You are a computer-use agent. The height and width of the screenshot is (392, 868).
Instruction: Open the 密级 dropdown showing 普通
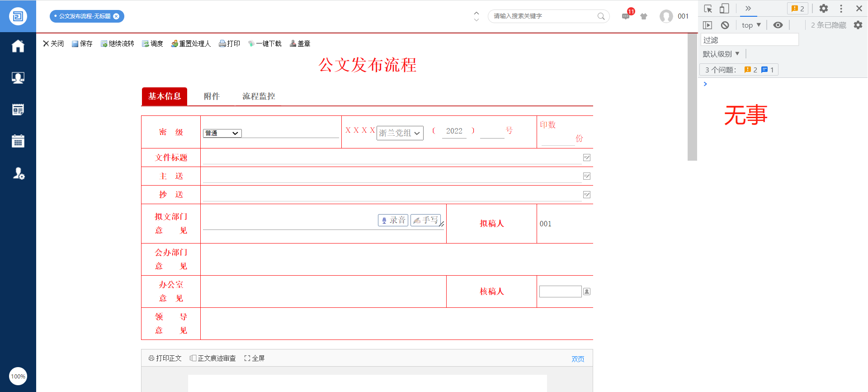click(x=222, y=133)
